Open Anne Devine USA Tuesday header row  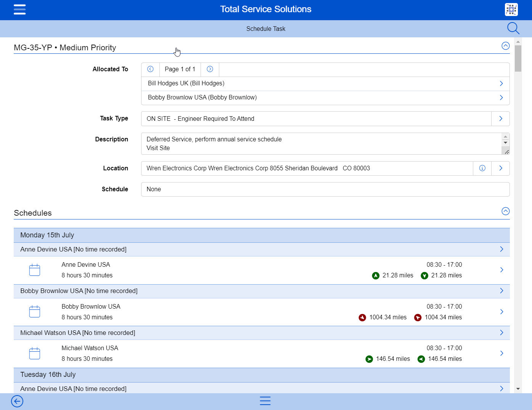click(262, 388)
